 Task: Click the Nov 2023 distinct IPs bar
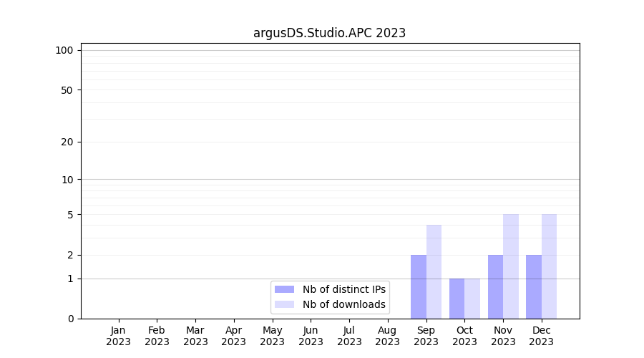pyautogui.click(x=495, y=286)
